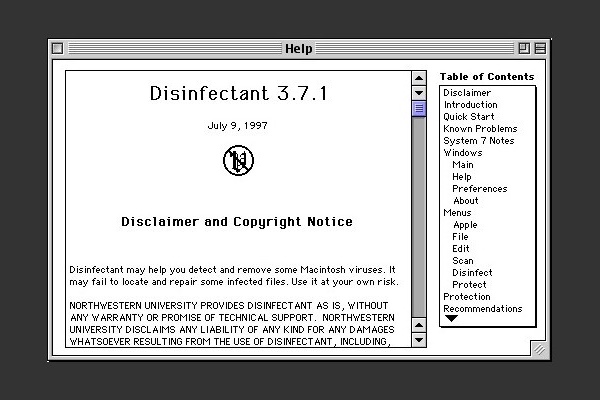Click the window resize grip corner

(x=539, y=349)
